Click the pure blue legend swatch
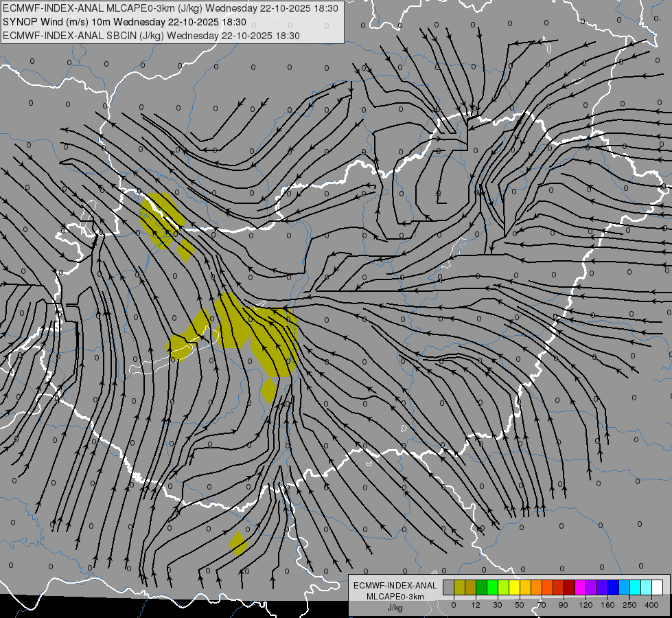The height and width of the screenshot is (618, 672). click(x=613, y=587)
